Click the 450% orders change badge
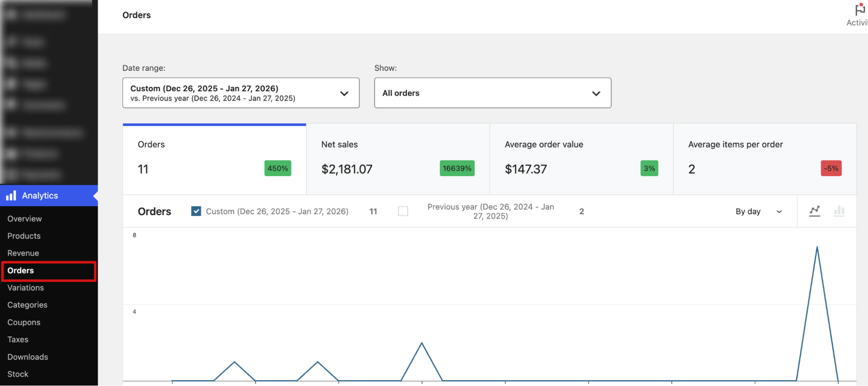Screen dimensions: 868x386 pyautogui.click(x=278, y=168)
